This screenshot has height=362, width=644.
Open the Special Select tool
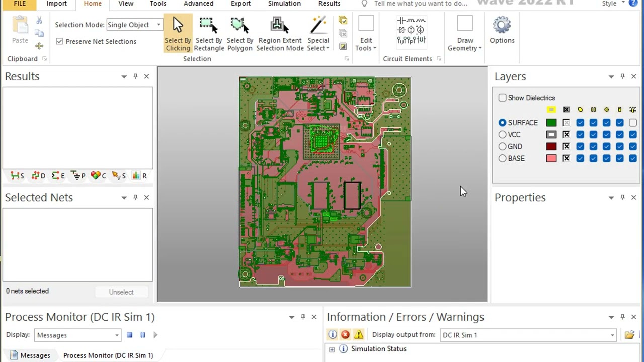click(x=318, y=33)
